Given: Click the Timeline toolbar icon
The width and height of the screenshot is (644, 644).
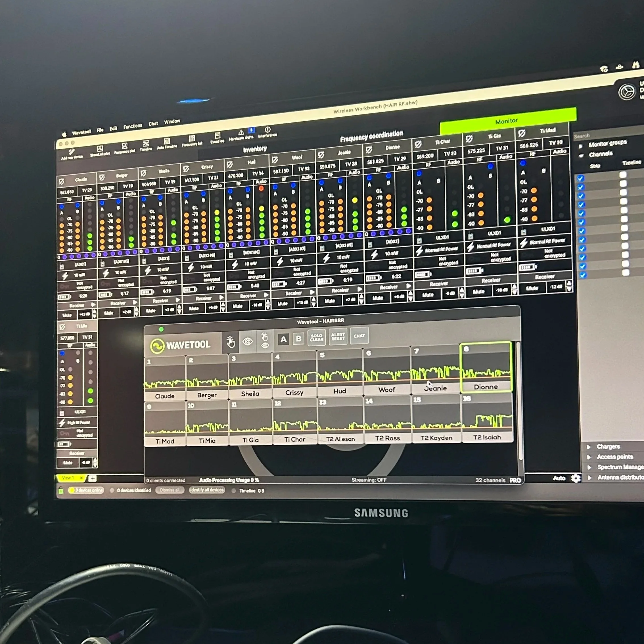Looking at the screenshot, I should 146,146.
